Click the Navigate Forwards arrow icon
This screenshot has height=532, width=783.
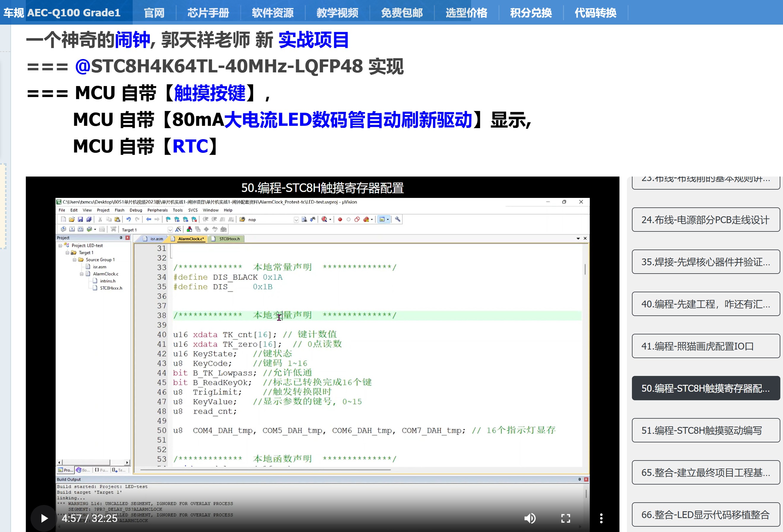coord(157,220)
